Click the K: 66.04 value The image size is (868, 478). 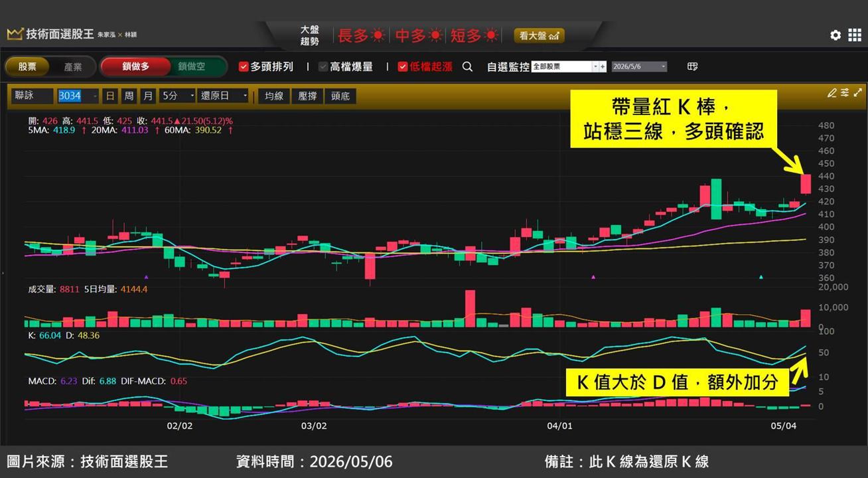[44, 335]
